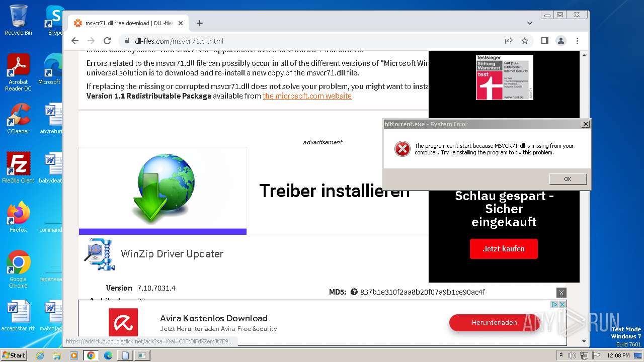Dismiss the bottom ad overlay with gray X
This screenshot has width=644, height=362.
tap(561, 293)
